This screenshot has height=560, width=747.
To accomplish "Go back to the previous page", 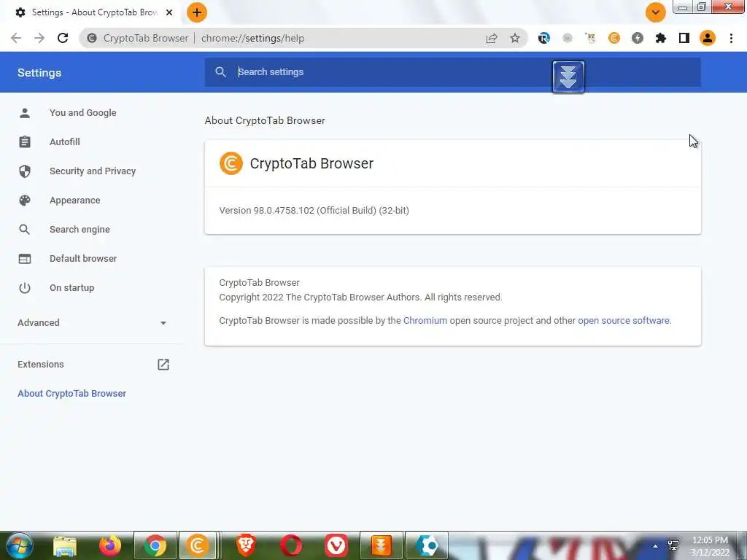I will point(16,38).
